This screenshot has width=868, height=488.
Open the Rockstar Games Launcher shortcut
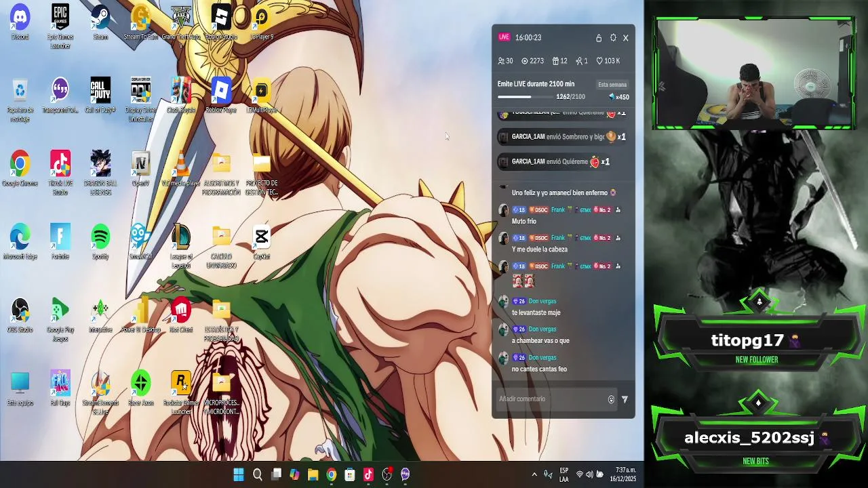tap(180, 393)
